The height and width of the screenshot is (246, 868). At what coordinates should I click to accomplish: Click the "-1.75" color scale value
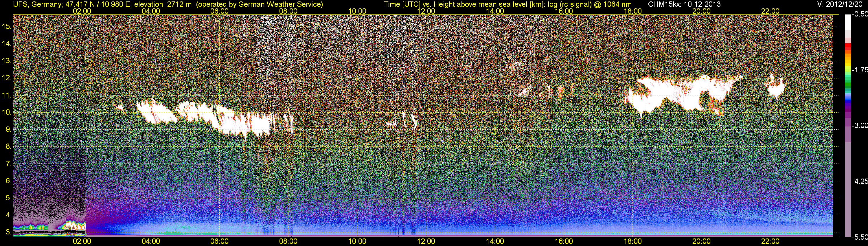pos(860,70)
